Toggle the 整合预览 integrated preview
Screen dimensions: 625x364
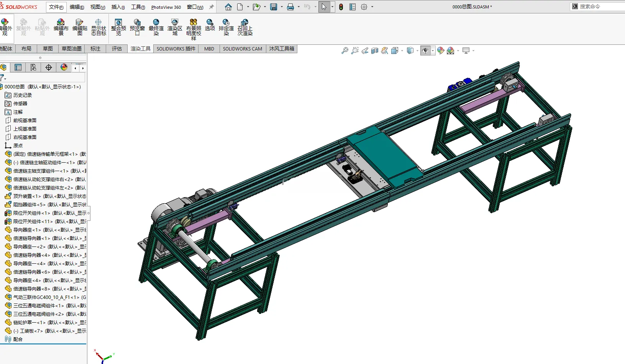click(118, 27)
